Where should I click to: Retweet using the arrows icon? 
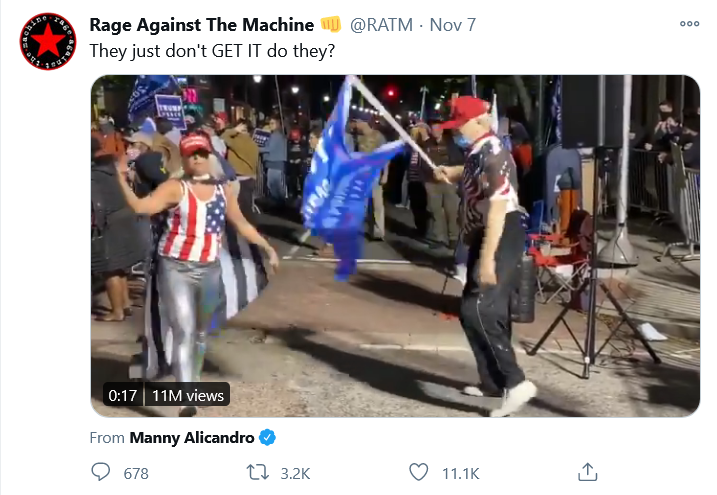click(258, 472)
